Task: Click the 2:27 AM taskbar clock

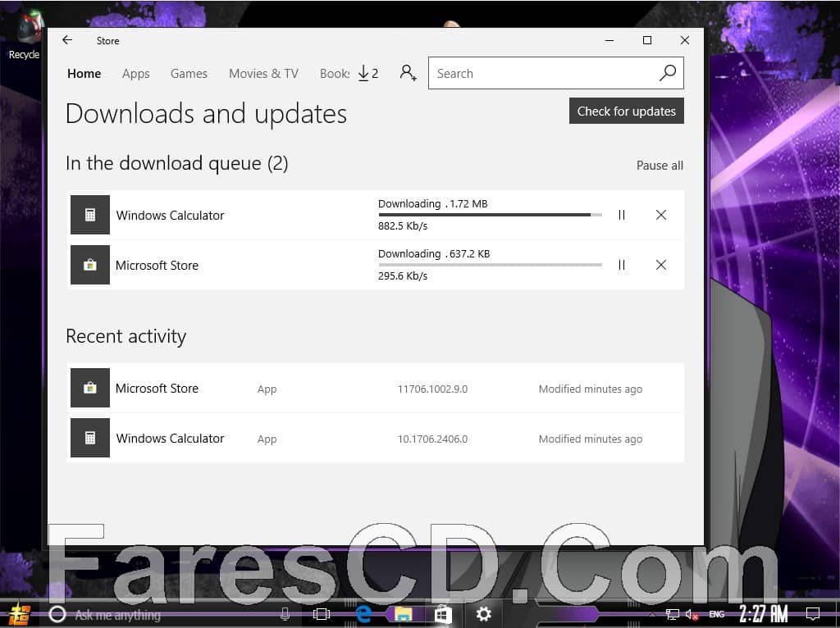Action: coord(764,613)
